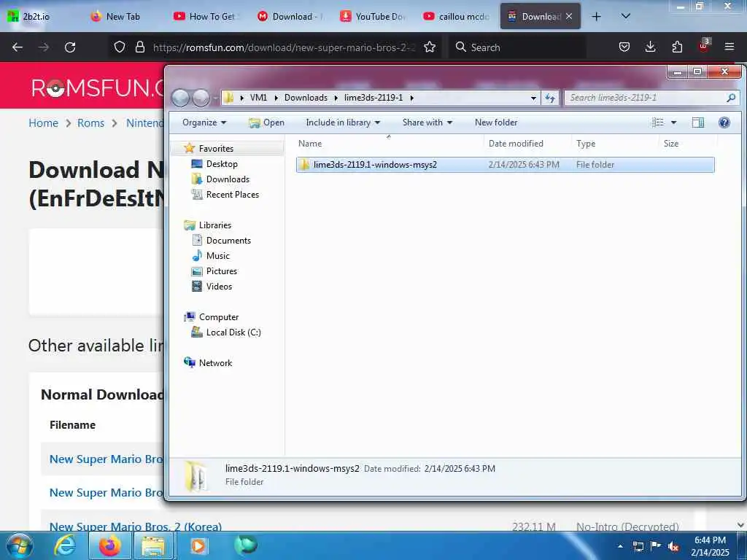Switch to Firefox taskbar icon

click(109, 545)
